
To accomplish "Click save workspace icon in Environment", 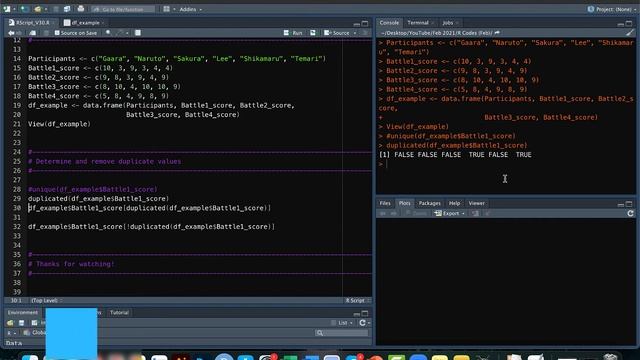I will (x=22, y=323).
